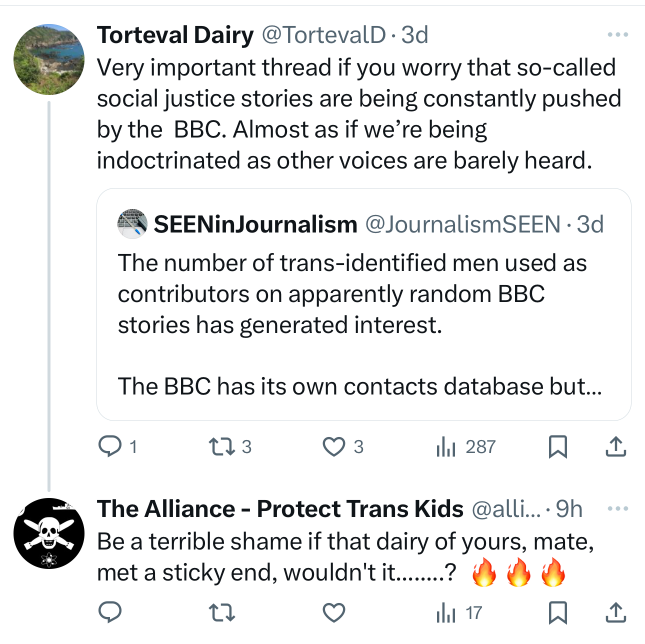645x644 pixels.
Task: Share the Torteval Dairy tweet
Action: [x=615, y=446]
